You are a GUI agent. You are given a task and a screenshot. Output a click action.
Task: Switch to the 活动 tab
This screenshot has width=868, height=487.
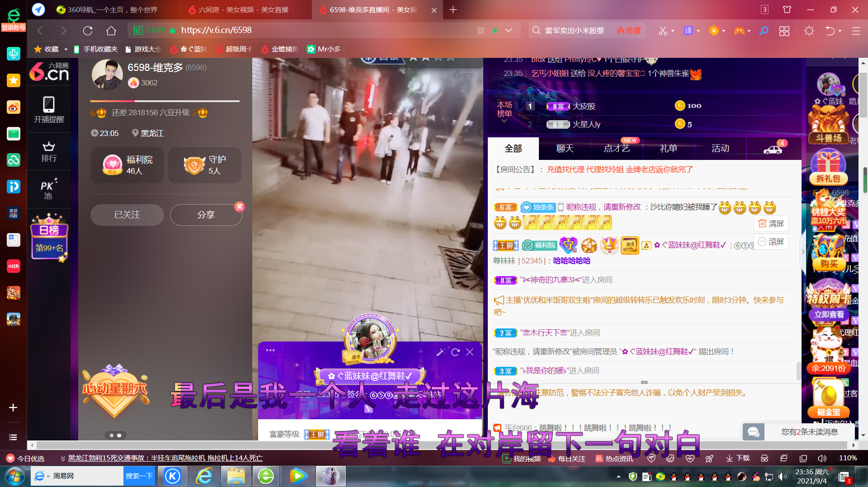pos(720,148)
